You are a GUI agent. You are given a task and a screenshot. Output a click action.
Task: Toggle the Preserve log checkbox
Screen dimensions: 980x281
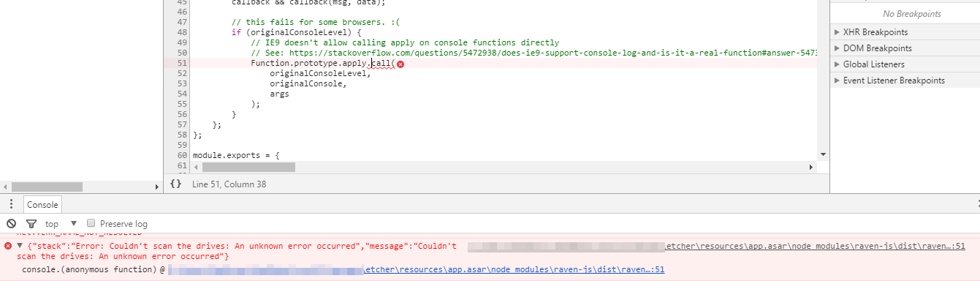[x=91, y=222]
